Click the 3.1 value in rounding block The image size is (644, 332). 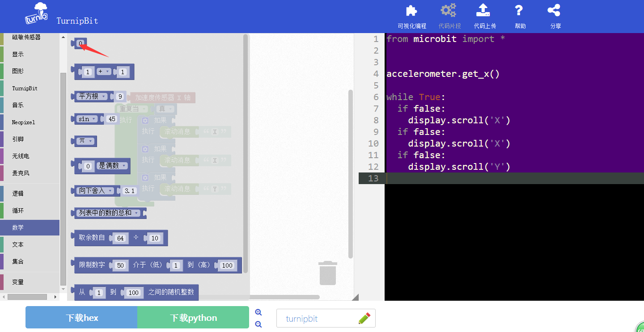(129, 191)
